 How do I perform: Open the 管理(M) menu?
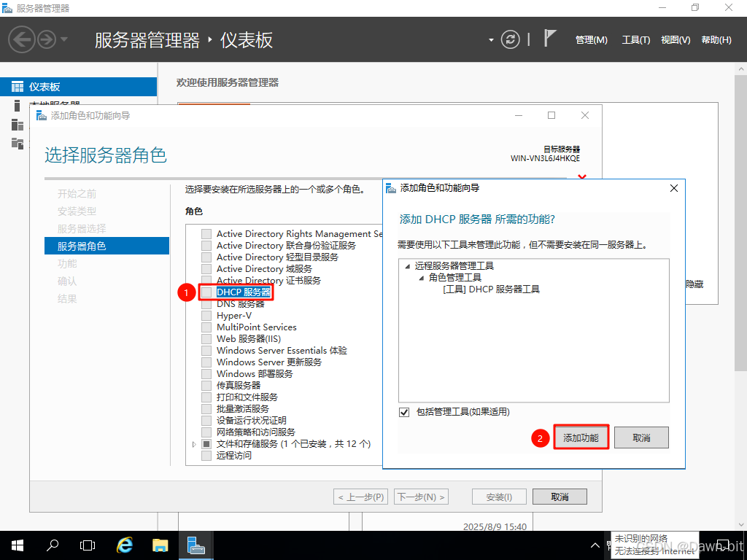point(591,40)
